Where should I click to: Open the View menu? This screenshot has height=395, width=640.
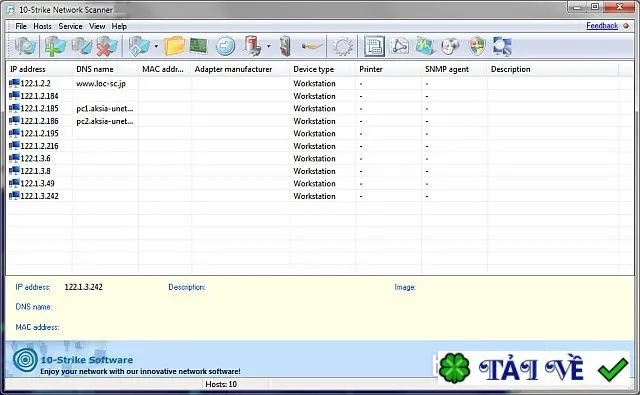pos(97,26)
